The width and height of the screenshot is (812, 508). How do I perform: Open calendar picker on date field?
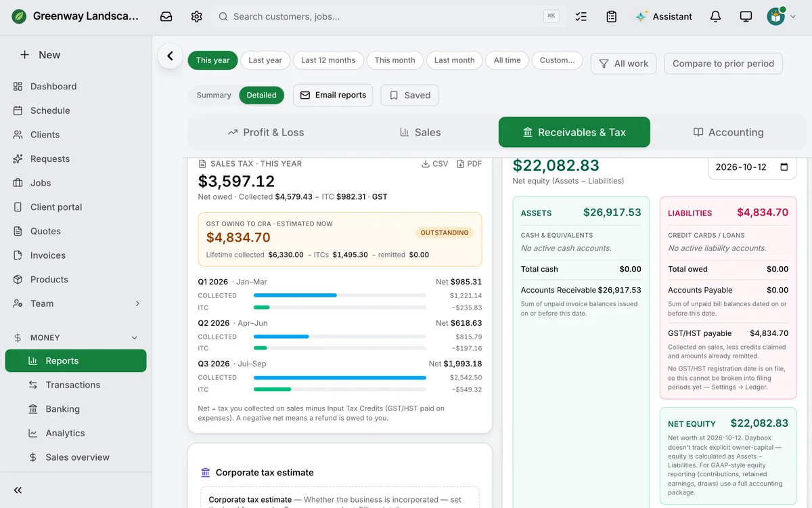coord(784,167)
